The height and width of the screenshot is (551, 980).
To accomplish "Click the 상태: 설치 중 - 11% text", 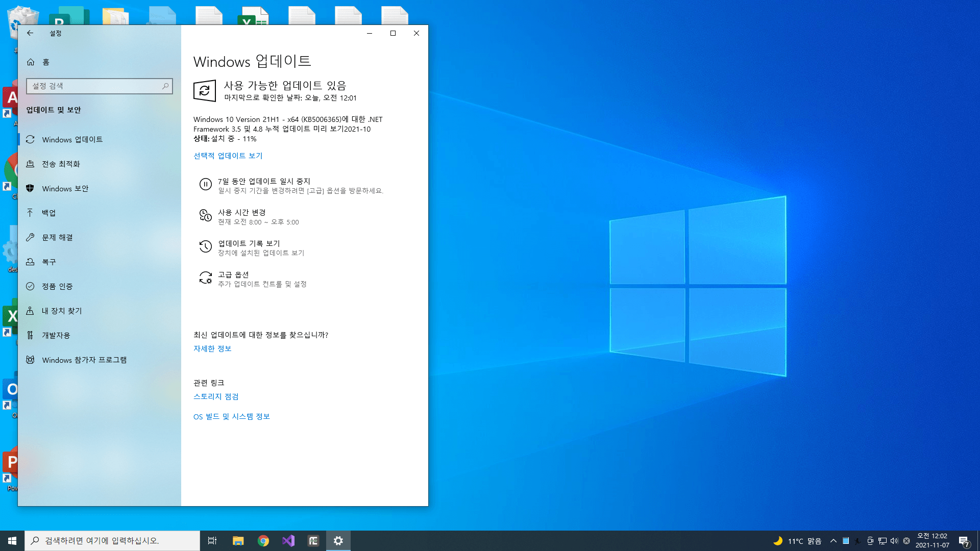I will pos(225,139).
